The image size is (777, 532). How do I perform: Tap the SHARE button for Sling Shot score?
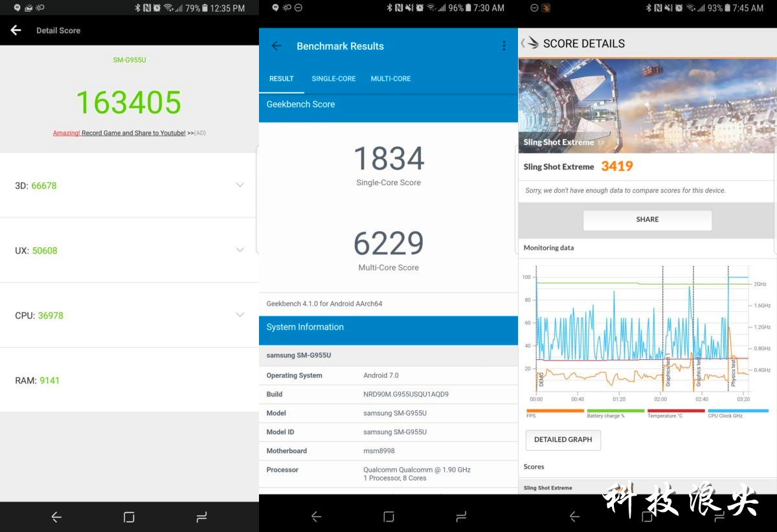(x=647, y=219)
